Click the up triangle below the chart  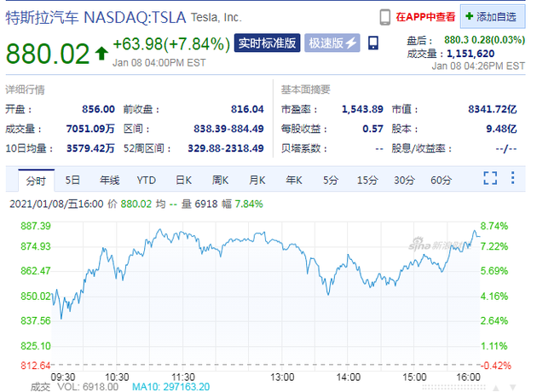coord(495,387)
